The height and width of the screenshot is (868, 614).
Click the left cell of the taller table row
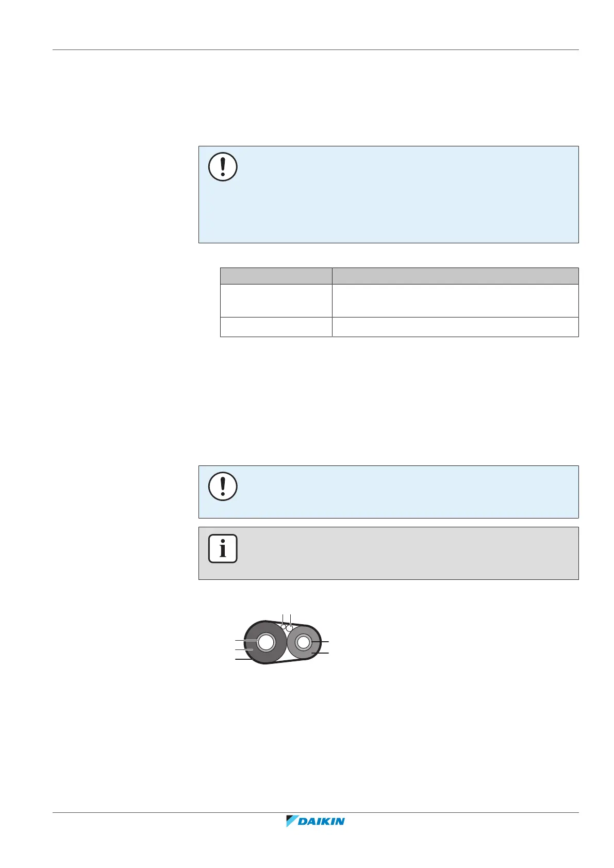(x=276, y=301)
